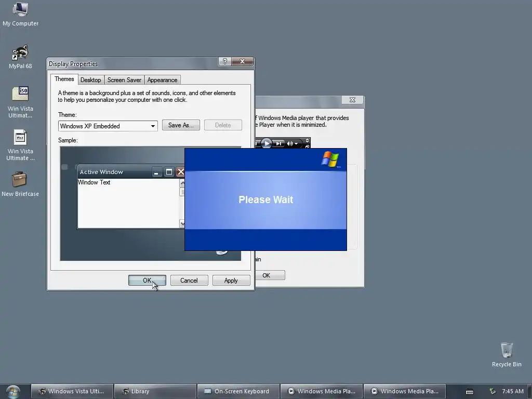Click the Play button in the mini player preview

coord(267,143)
